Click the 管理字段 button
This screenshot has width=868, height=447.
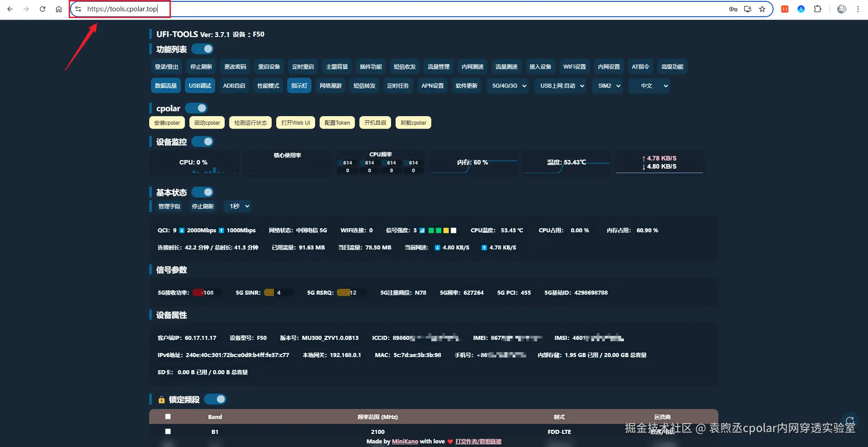click(170, 207)
